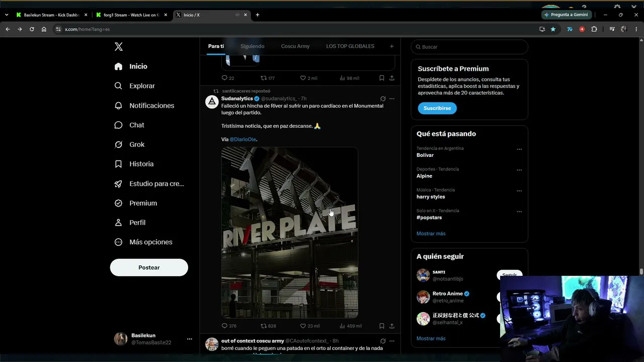The width and height of the screenshot is (644, 362).
Task: Switch to the Para ti timeline tab
Action: click(x=216, y=46)
